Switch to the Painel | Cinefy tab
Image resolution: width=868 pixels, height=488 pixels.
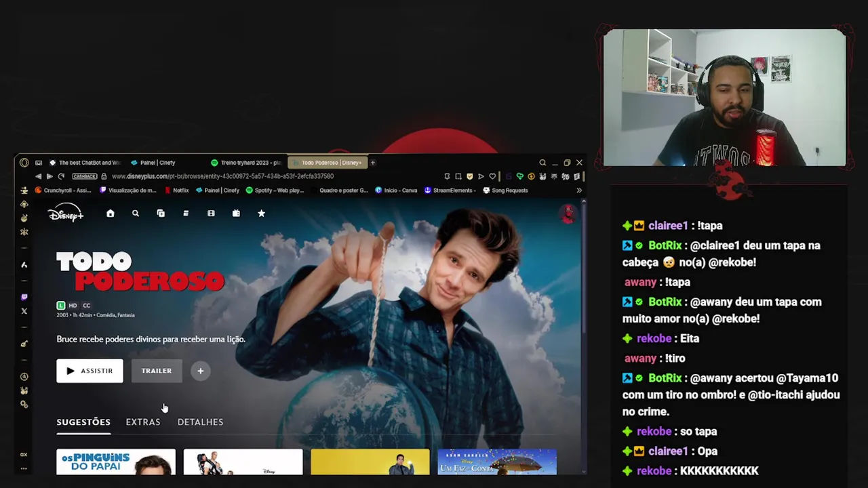(154, 163)
